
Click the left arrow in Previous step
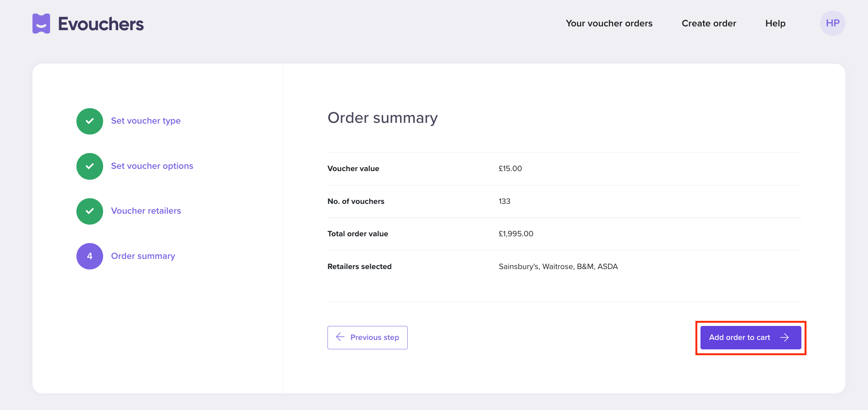(x=340, y=337)
